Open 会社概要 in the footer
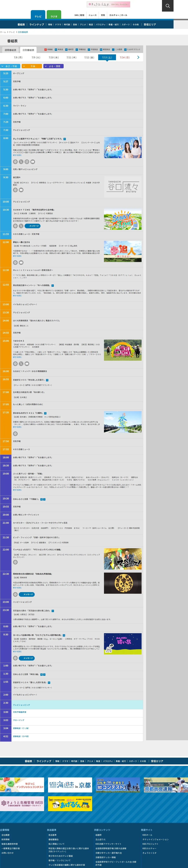 5,835
